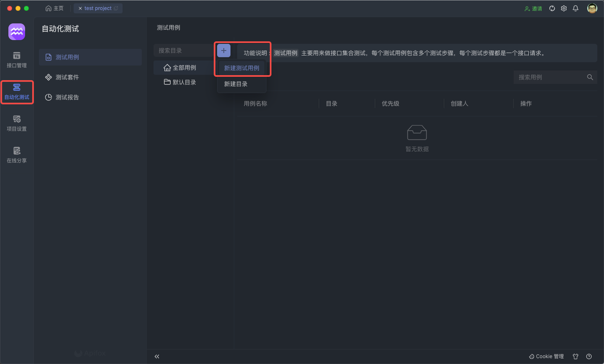Viewport: 604px width, 364px height.
Task: Click the 操作 column header
Action: [x=526, y=103]
